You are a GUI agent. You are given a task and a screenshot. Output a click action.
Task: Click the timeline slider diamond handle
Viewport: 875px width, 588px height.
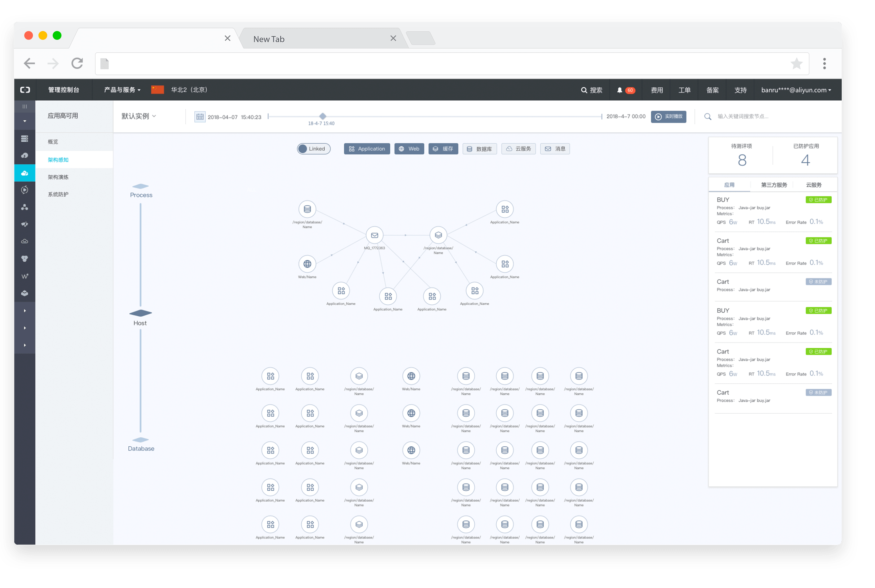click(322, 116)
